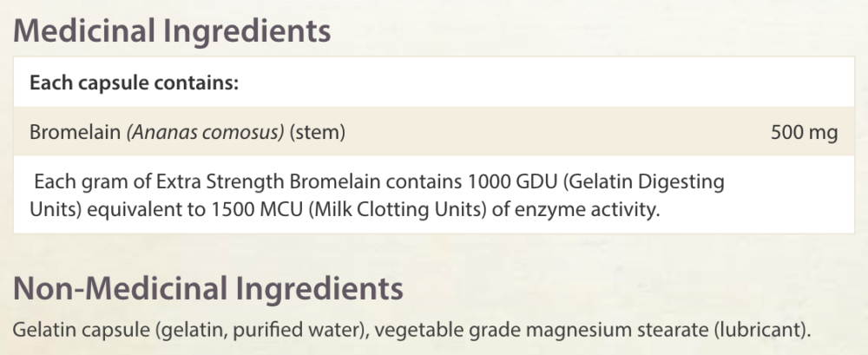
Task: Click the '(stem)' label
Action: [x=318, y=132]
